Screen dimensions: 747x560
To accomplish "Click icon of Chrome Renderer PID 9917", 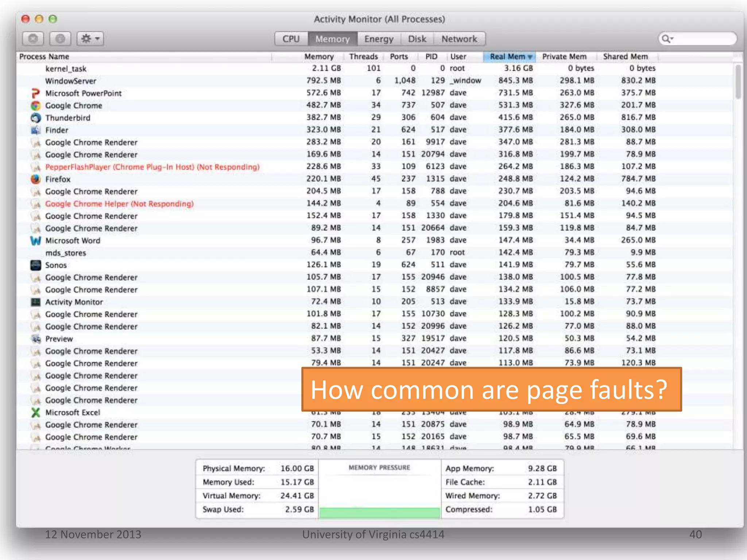I will (36, 143).
